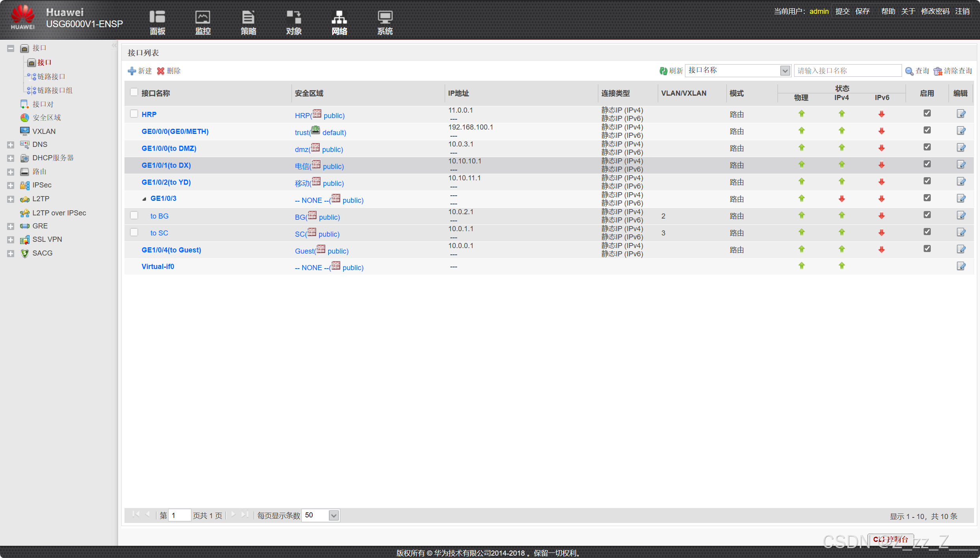
Task: Check the HRP row checkbox
Action: coord(134,114)
